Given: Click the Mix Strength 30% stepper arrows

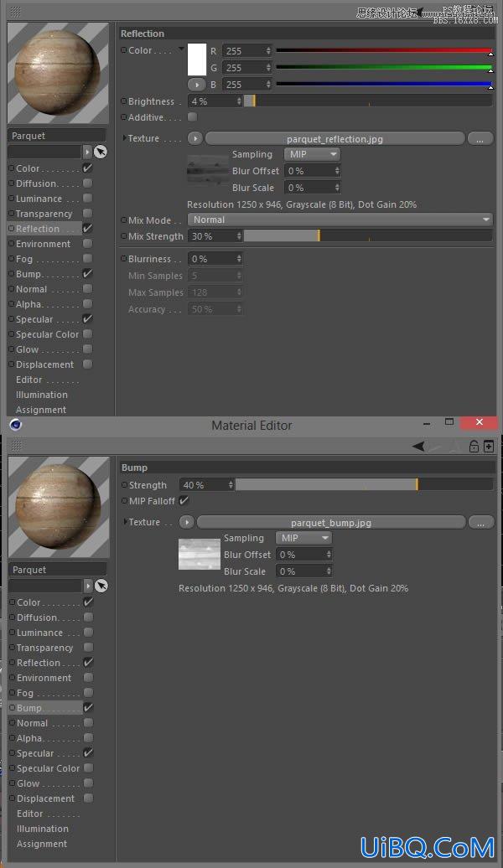Looking at the screenshot, I should 239,236.
